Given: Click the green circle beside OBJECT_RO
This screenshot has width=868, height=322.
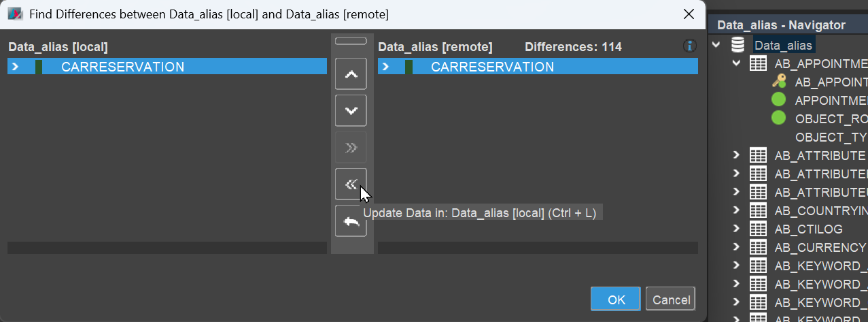Looking at the screenshot, I should tap(779, 118).
